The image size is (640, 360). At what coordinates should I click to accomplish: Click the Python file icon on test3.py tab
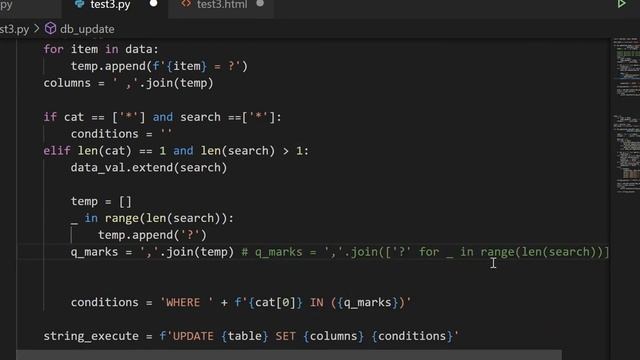tap(79, 4)
